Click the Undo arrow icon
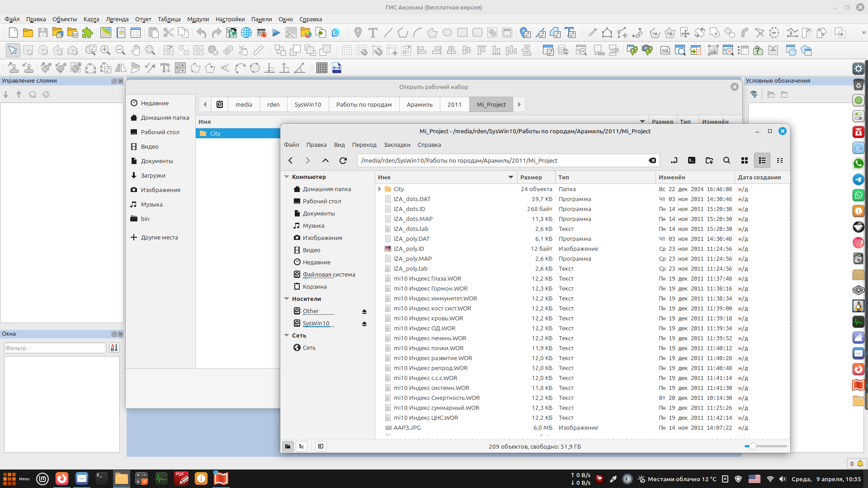The height and width of the screenshot is (488, 868). (202, 33)
